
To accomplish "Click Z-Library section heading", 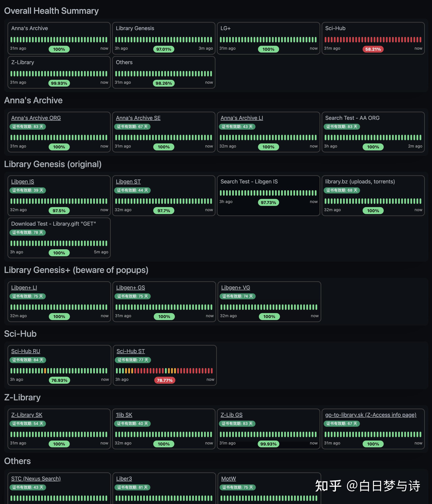I will pyautogui.click(x=22, y=397).
